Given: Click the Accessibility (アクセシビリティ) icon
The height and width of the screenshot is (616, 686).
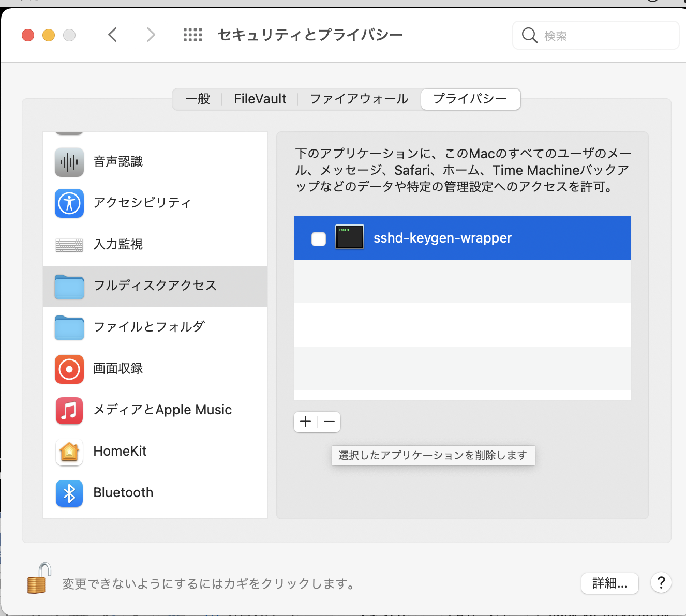Looking at the screenshot, I should (x=69, y=203).
